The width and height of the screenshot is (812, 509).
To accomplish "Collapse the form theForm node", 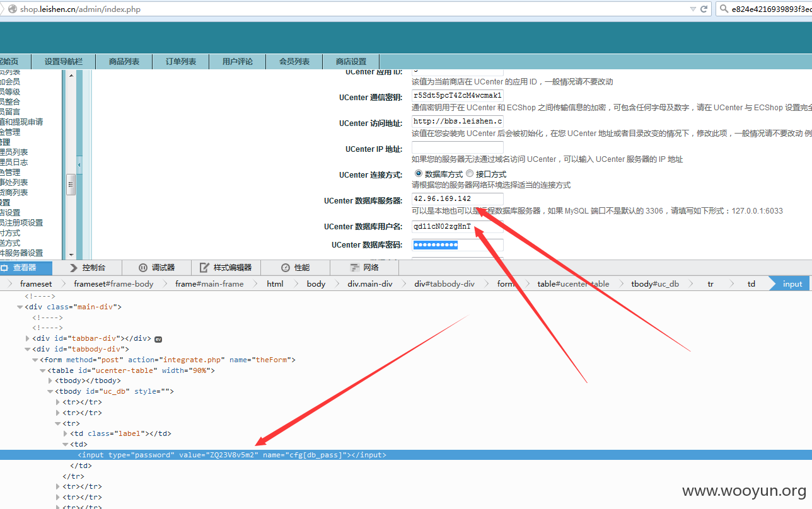I will pyautogui.click(x=35, y=360).
